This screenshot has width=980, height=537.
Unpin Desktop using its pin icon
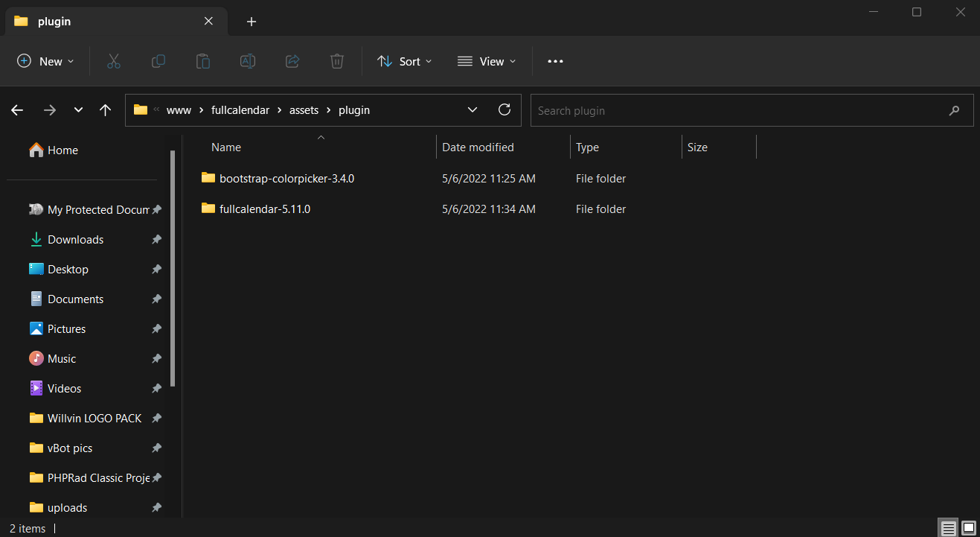click(156, 270)
